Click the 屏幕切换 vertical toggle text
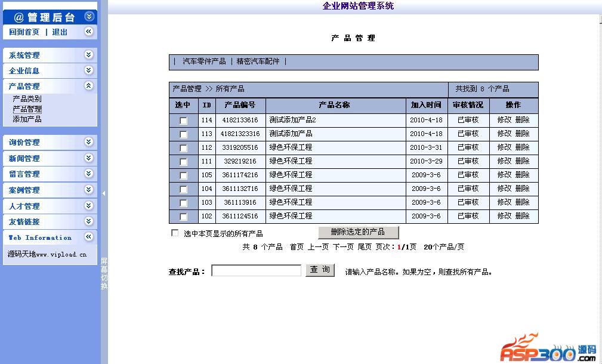The image size is (602, 364). click(104, 273)
